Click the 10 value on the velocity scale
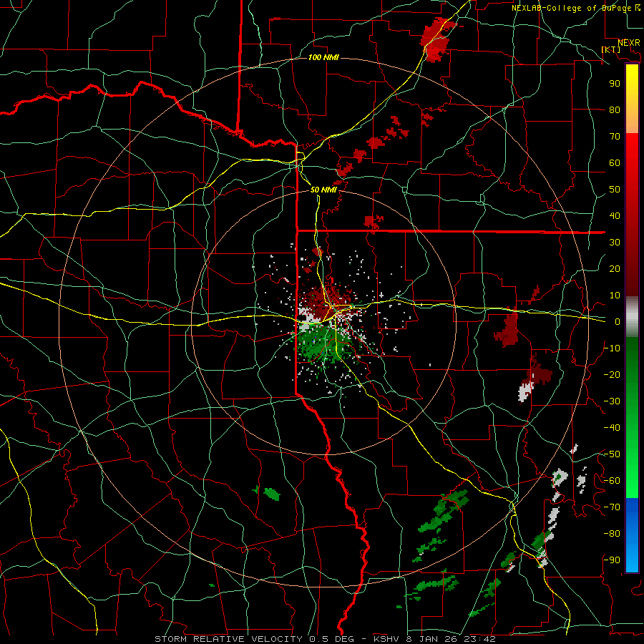 pos(615,296)
